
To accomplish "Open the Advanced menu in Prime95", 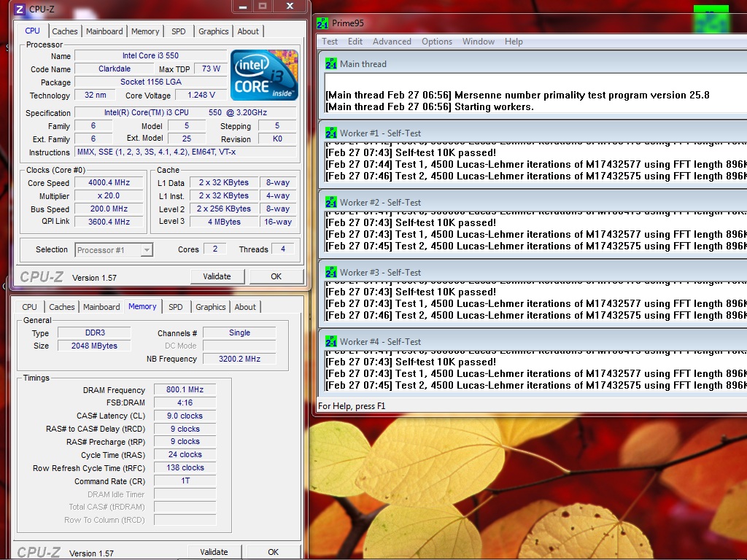I will 392,42.
